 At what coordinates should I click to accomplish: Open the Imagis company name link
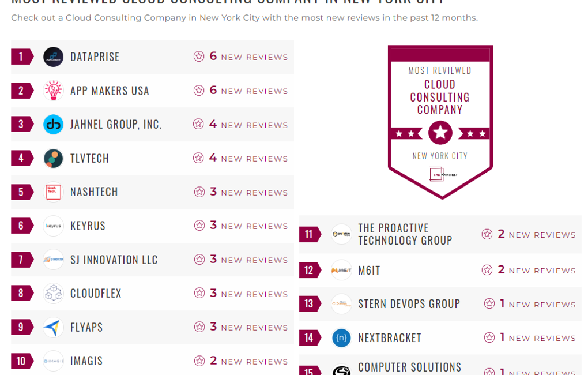tap(86, 361)
